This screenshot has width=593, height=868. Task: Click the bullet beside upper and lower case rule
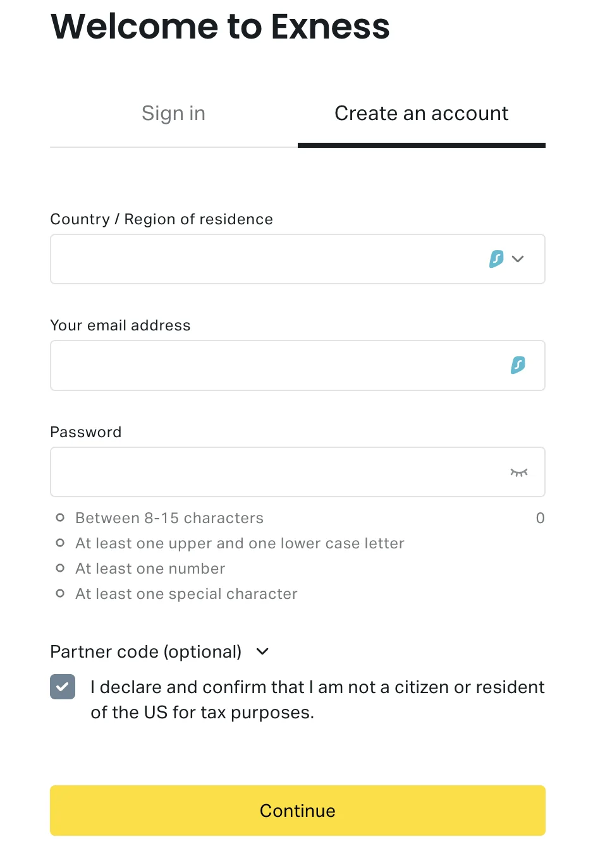(60, 543)
